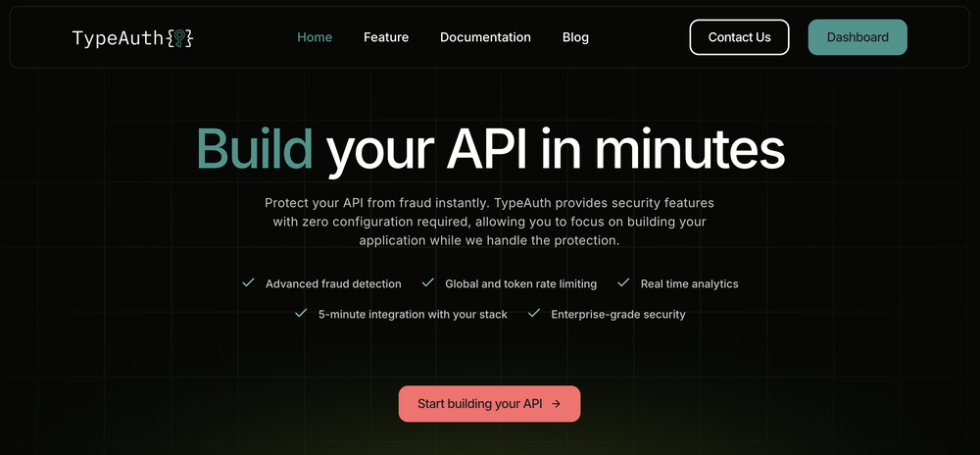Click the arrow icon in Start building button
The width and height of the screenshot is (980, 455).
point(557,404)
